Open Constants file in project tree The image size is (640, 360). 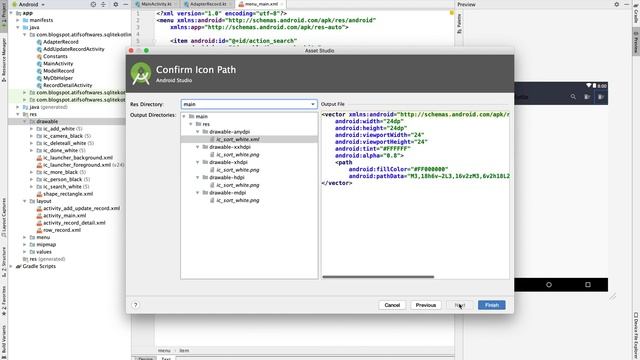pos(55,56)
